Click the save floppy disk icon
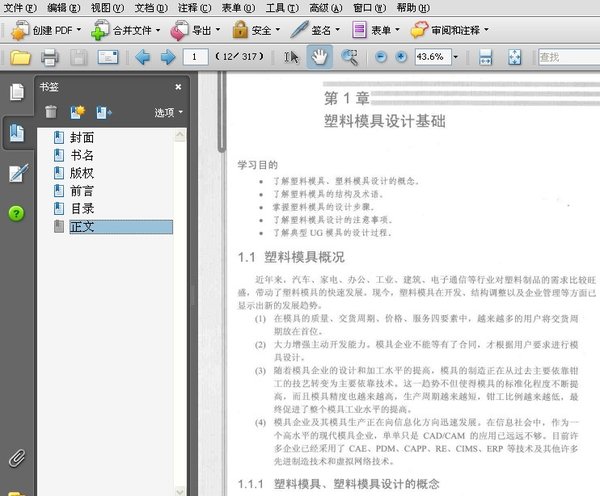The image size is (600, 496). (x=79, y=57)
